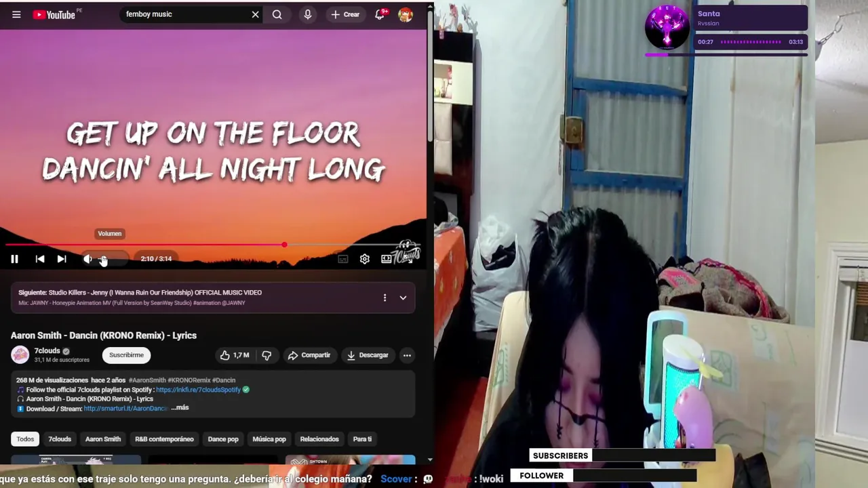The image size is (868, 488).
Task: Select the Todos filter chip
Action: coord(25,439)
